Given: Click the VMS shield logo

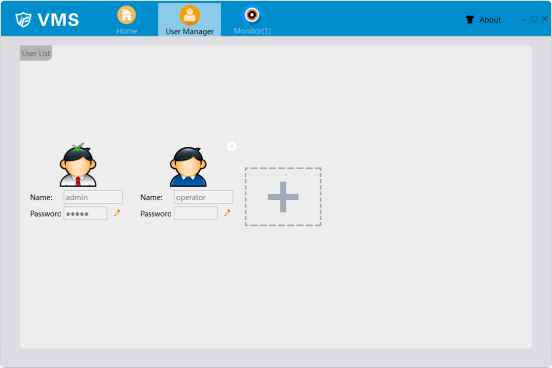Looking at the screenshot, I should tap(23, 19).
